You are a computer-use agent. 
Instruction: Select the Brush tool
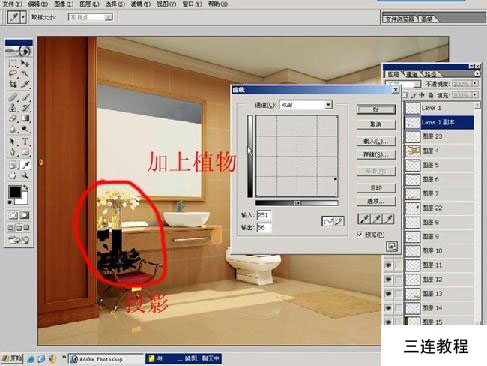tap(25, 97)
